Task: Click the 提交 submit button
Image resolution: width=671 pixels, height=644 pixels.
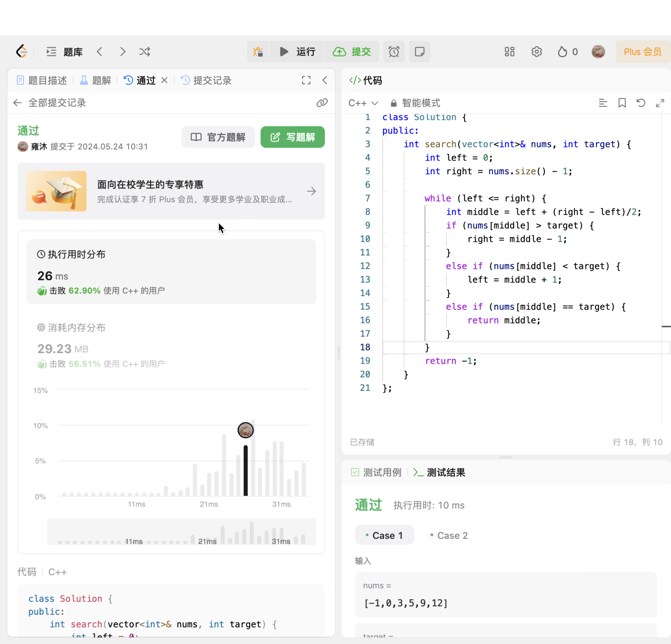Action: click(352, 52)
